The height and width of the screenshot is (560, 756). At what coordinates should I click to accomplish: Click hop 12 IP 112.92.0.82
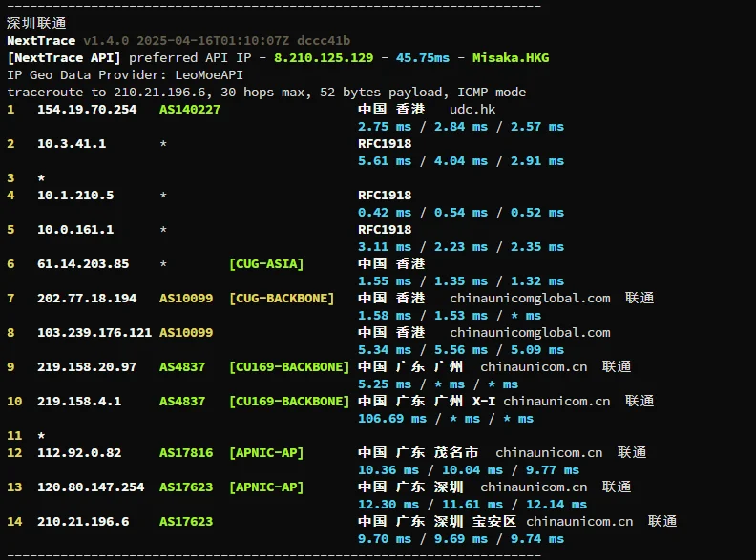(79, 453)
